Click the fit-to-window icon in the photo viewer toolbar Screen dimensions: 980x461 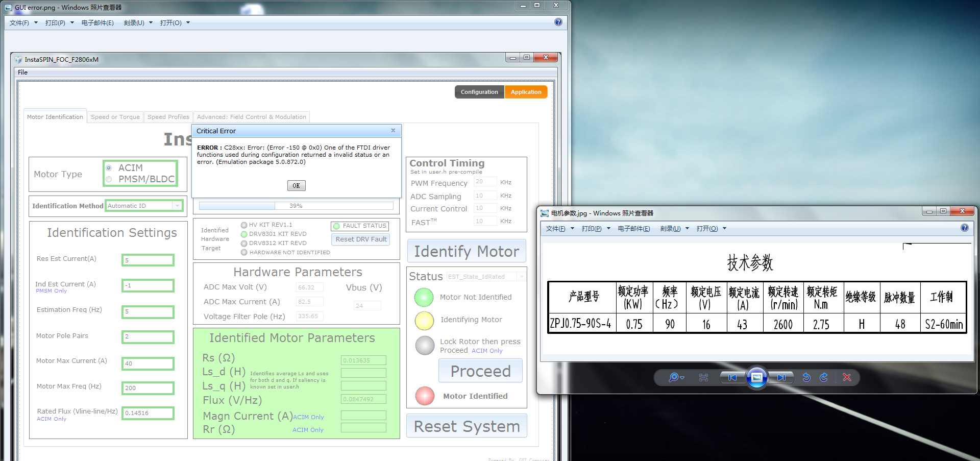point(703,377)
